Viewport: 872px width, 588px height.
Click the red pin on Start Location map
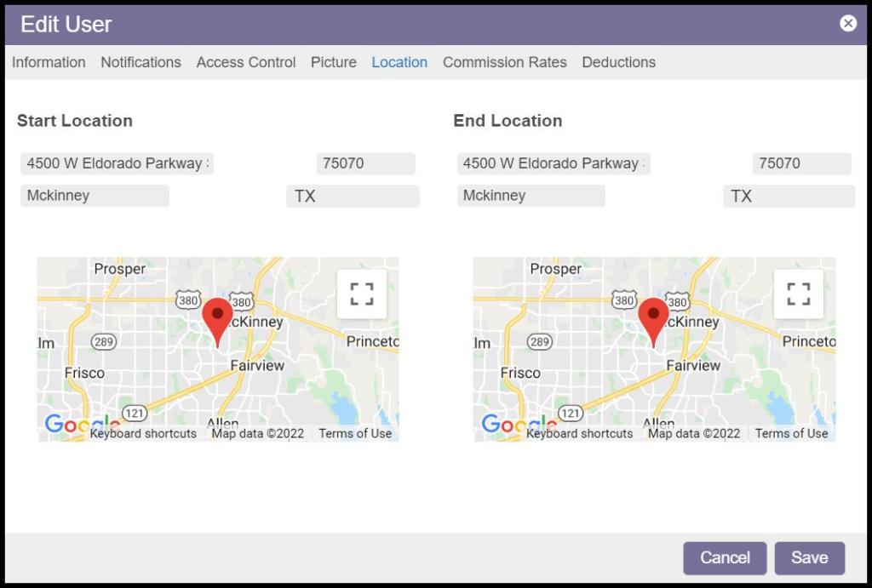(217, 318)
